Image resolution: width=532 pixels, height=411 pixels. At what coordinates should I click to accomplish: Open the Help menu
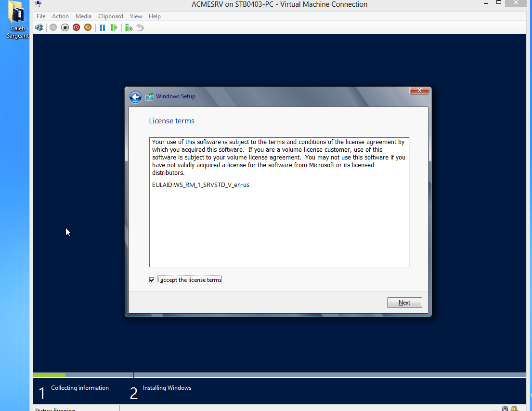click(155, 16)
